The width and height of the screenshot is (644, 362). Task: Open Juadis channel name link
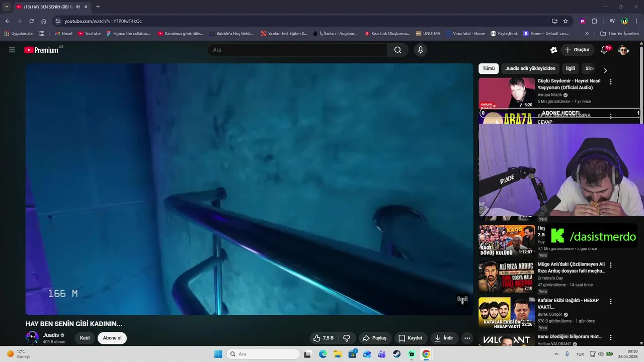[51, 335]
